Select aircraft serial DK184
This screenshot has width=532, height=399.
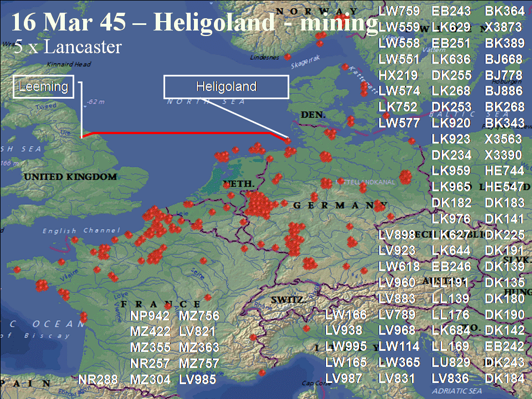pyautogui.click(x=504, y=378)
